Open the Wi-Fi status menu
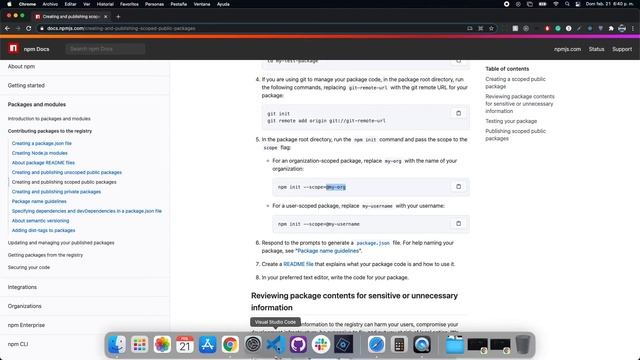The height and width of the screenshot is (360, 640). point(556,4)
